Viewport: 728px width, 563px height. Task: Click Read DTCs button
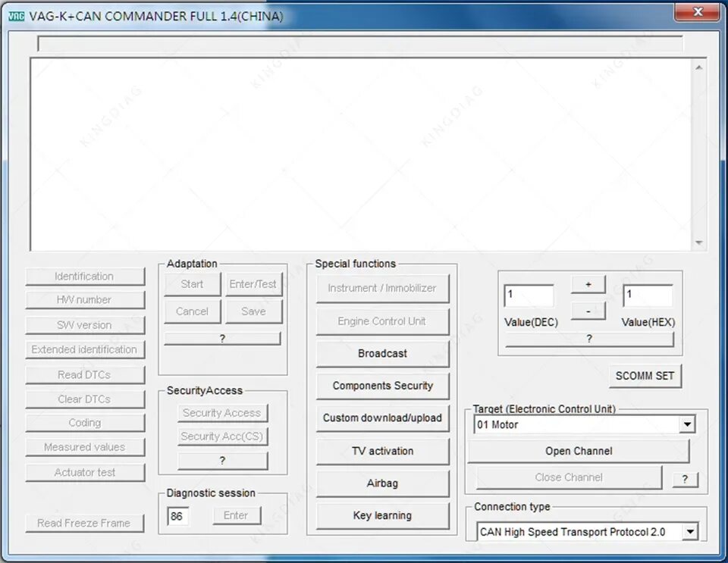coord(85,375)
